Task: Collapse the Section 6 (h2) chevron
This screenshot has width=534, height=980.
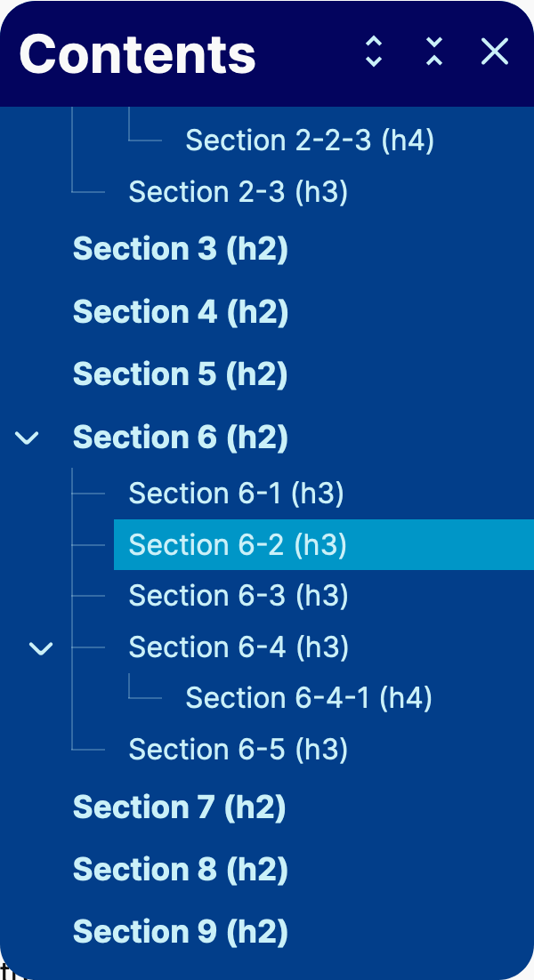Action: coord(28,438)
